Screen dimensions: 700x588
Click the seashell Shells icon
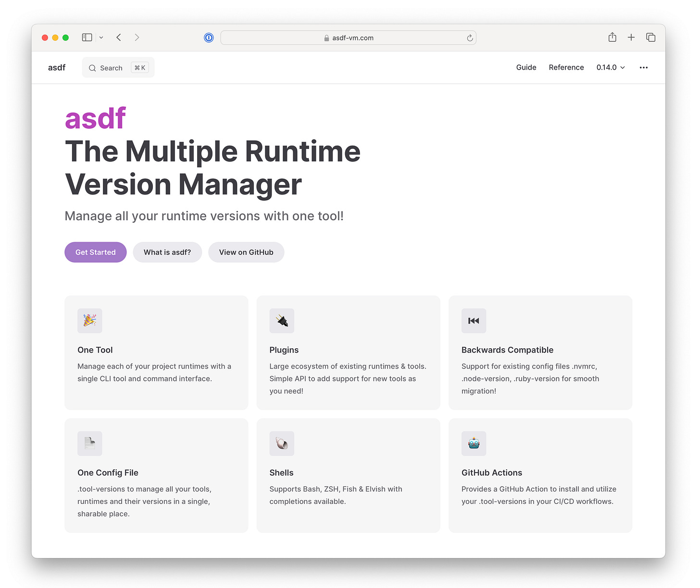tap(282, 443)
